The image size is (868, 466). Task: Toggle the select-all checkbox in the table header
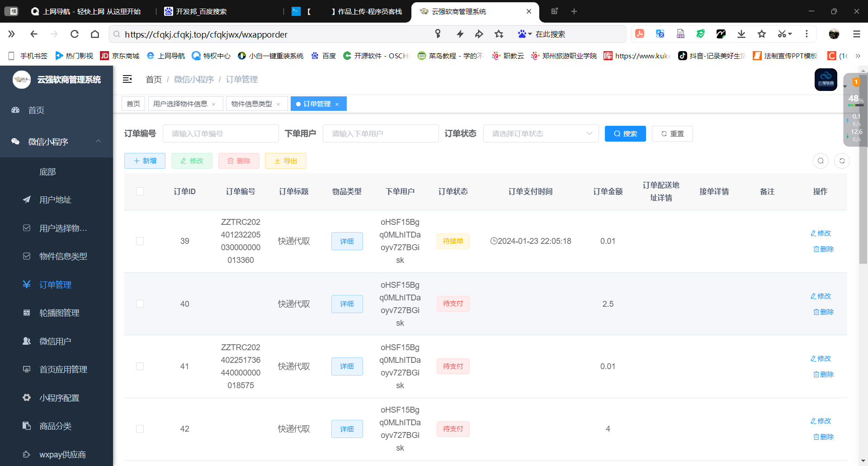140,191
